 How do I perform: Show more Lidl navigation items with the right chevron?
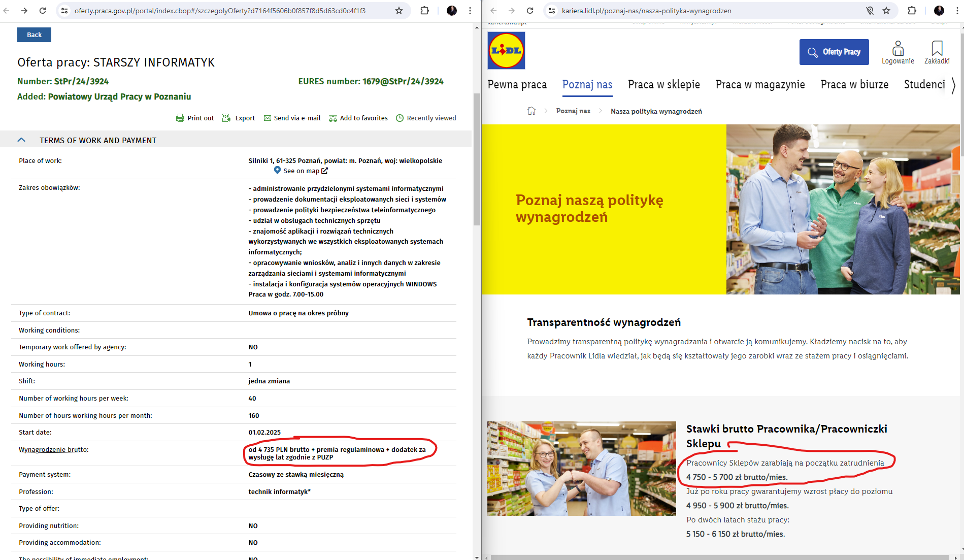coord(953,85)
